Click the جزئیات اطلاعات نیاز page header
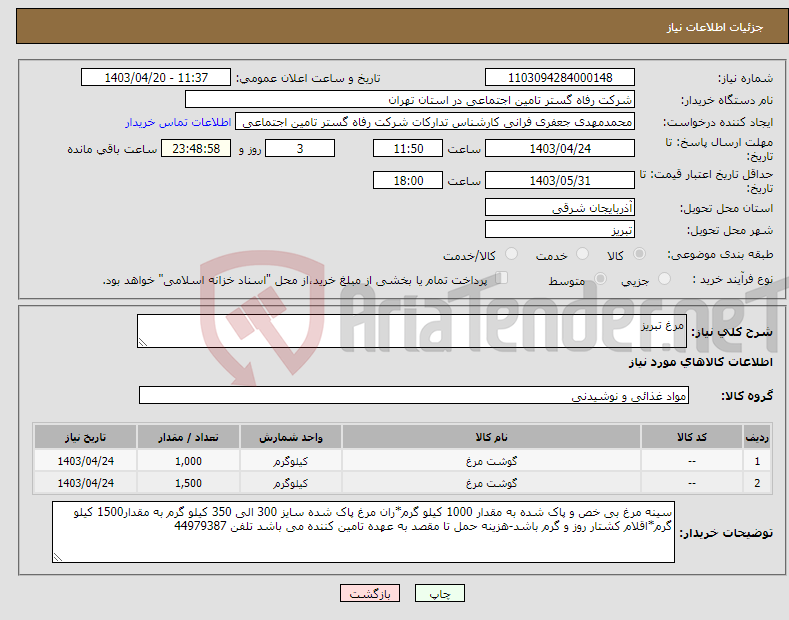Image resolution: width=789 pixels, height=620 pixels. point(715,27)
